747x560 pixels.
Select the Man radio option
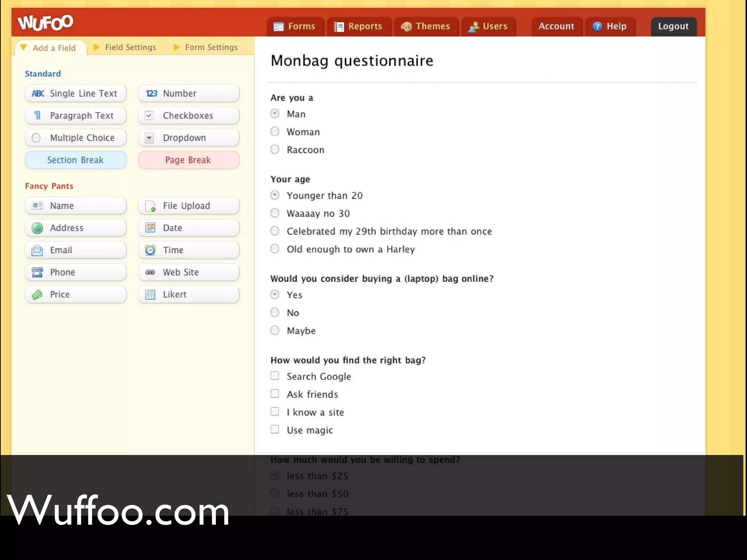(x=275, y=113)
